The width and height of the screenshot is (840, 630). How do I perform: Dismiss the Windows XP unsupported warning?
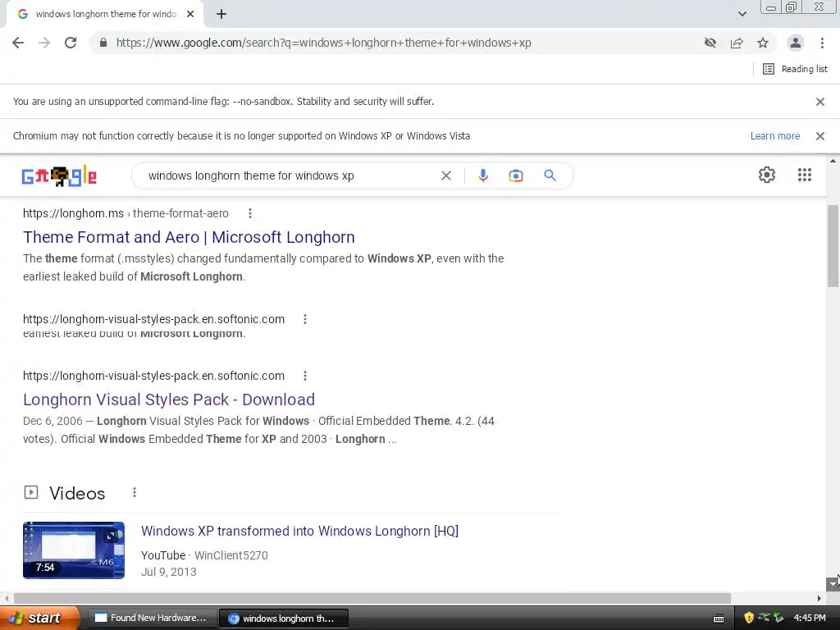(x=820, y=136)
